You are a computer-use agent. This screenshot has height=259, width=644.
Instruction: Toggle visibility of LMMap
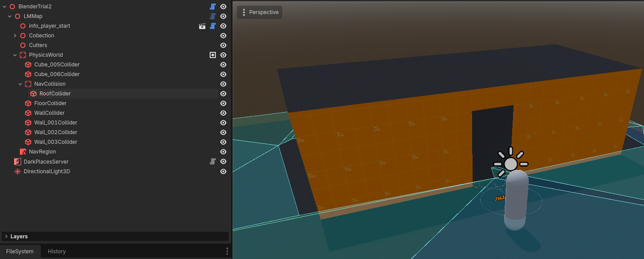tap(223, 16)
